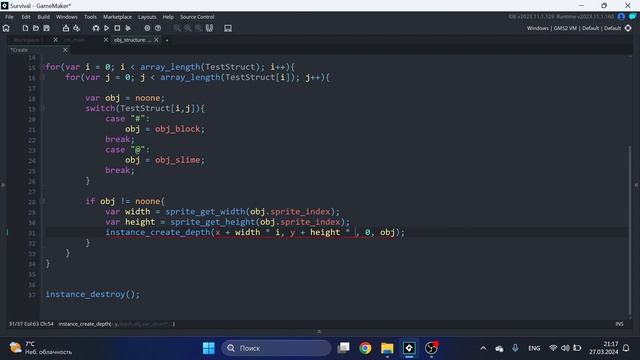Click the obj_slime identifier in code
640x360 pixels.
[x=178, y=160]
